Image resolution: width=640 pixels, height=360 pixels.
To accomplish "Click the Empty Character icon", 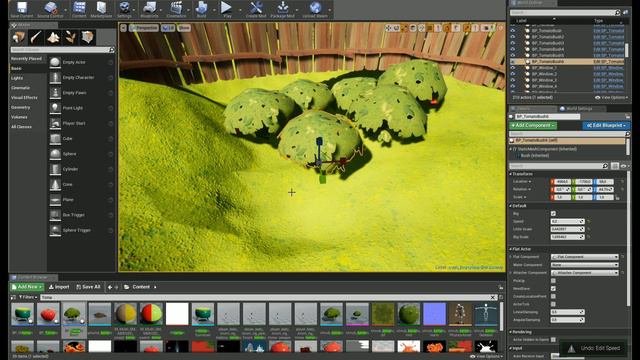I will click(55, 78).
